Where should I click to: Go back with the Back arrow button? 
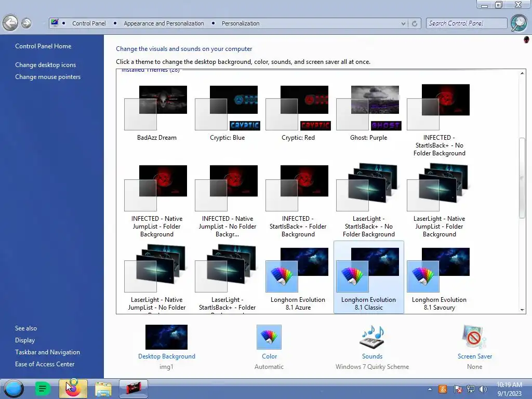(x=10, y=23)
